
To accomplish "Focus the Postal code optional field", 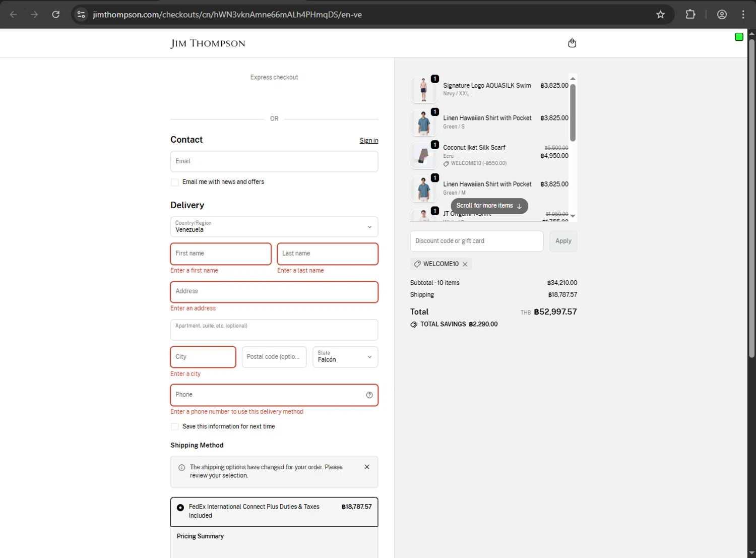I will [x=274, y=357].
